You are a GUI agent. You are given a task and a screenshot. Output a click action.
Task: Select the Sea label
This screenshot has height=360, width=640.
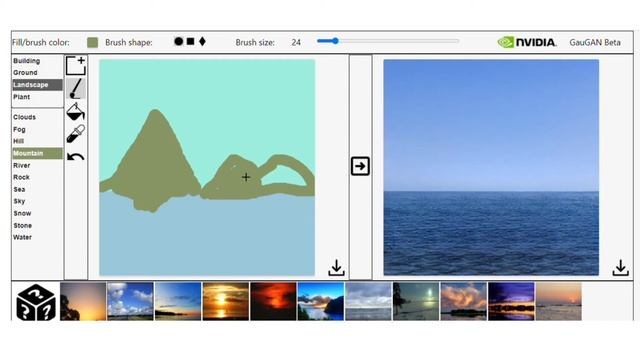click(19, 189)
